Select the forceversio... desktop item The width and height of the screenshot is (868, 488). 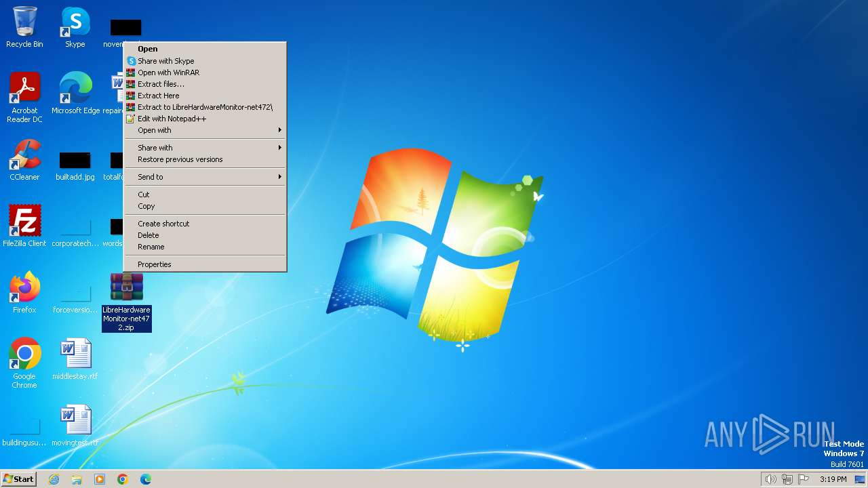[x=75, y=300]
